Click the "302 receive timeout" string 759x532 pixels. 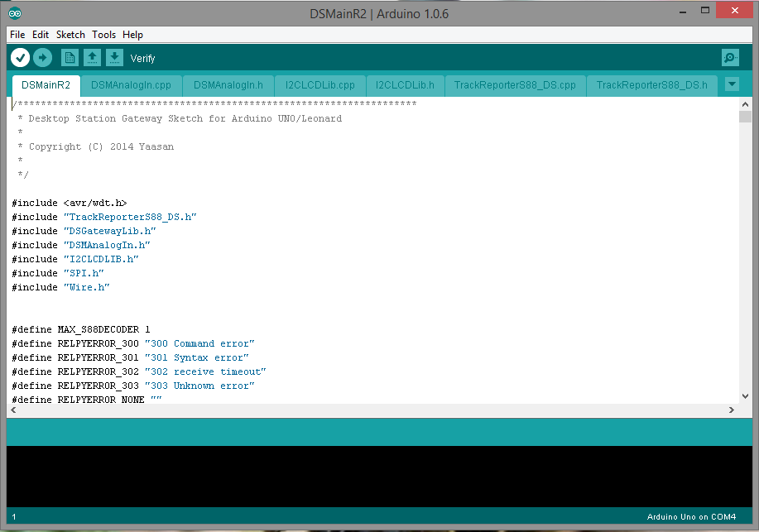(x=206, y=371)
